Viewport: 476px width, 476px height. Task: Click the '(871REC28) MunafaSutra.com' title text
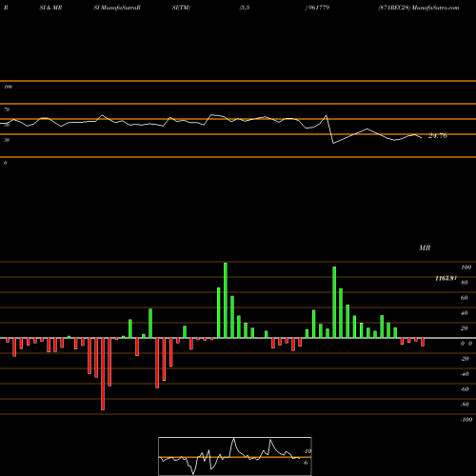tap(419, 8)
